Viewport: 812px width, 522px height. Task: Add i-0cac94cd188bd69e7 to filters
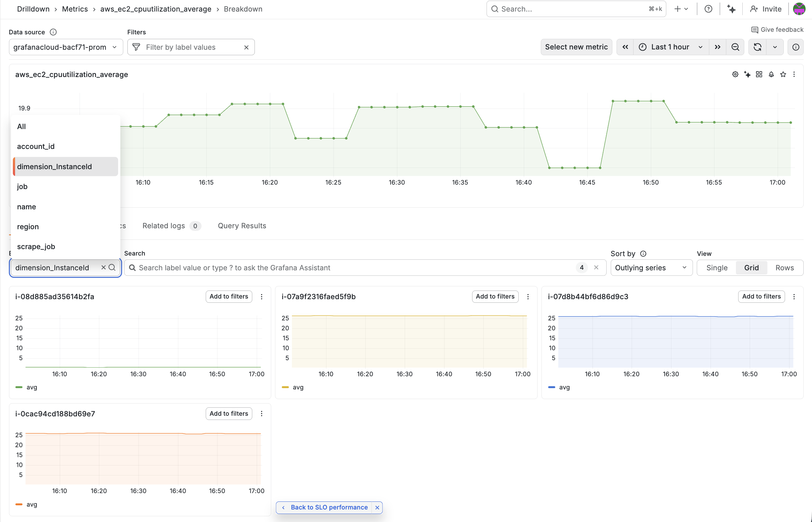pos(229,413)
